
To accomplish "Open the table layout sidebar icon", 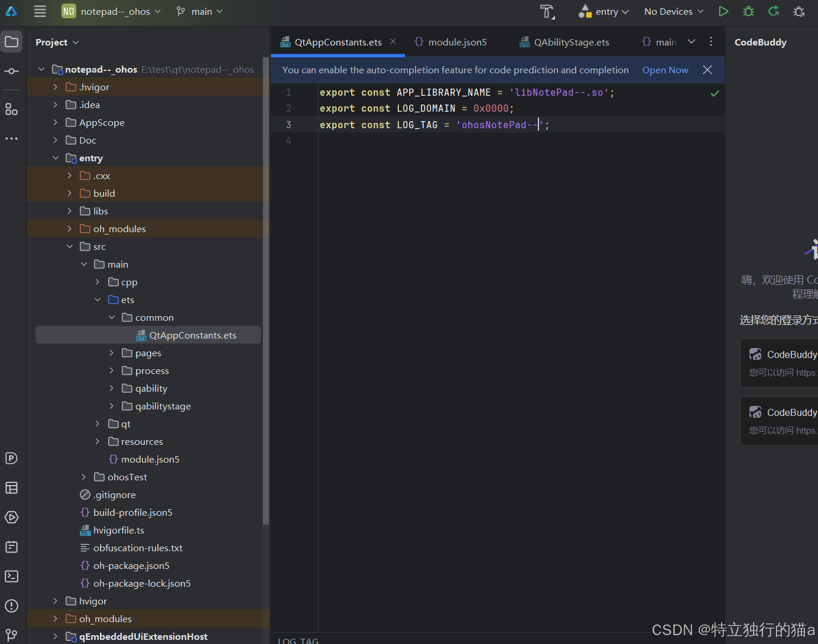I will click(x=11, y=488).
